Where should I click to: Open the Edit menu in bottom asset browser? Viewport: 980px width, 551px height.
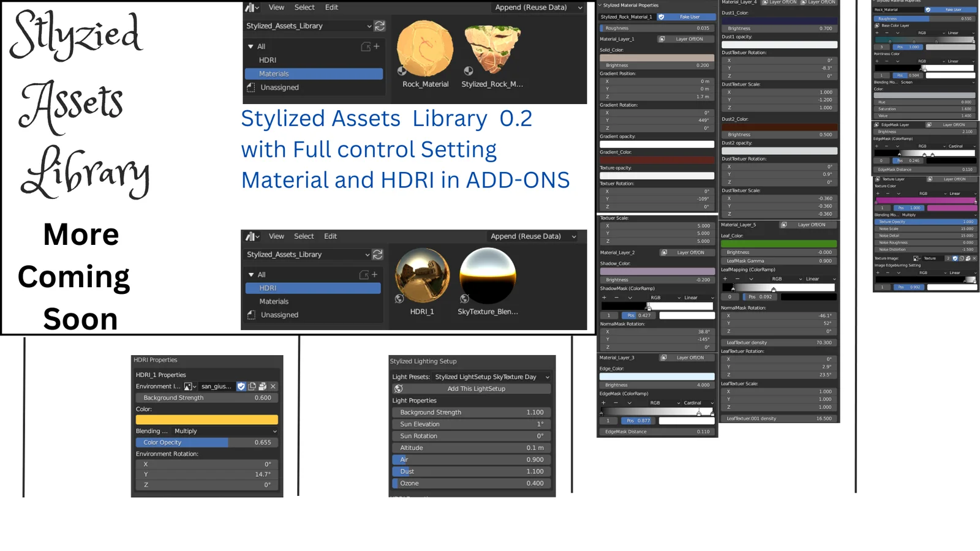point(330,236)
